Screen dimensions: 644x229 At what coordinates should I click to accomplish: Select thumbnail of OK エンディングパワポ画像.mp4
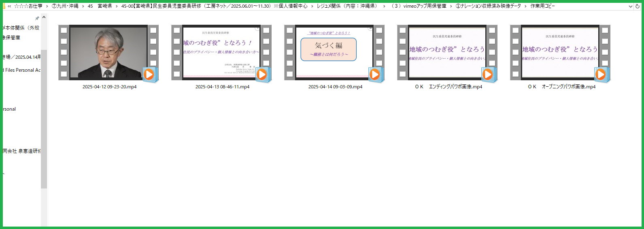447,52
